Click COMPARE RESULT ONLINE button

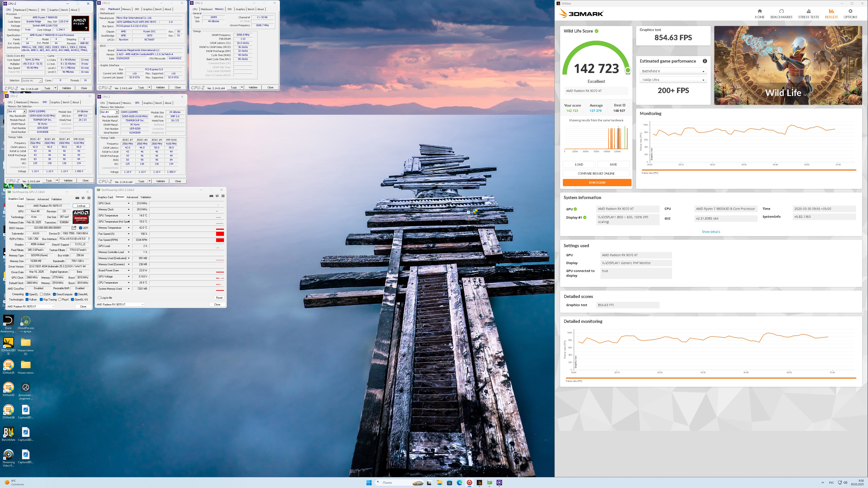(596, 174)
